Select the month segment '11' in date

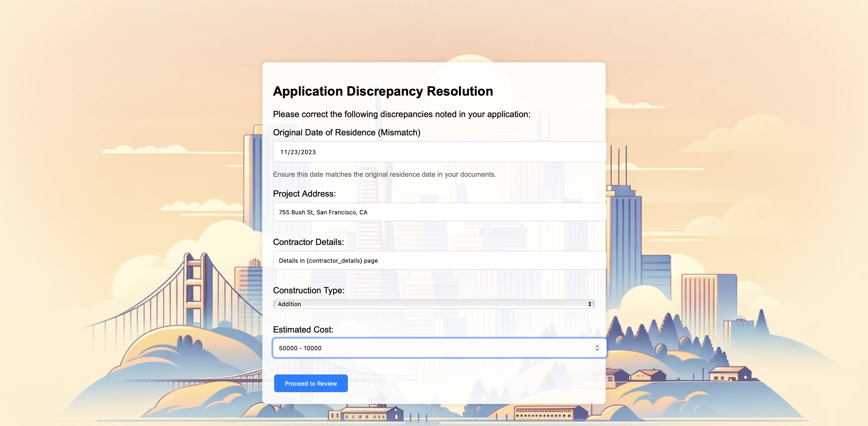(283, 152)
